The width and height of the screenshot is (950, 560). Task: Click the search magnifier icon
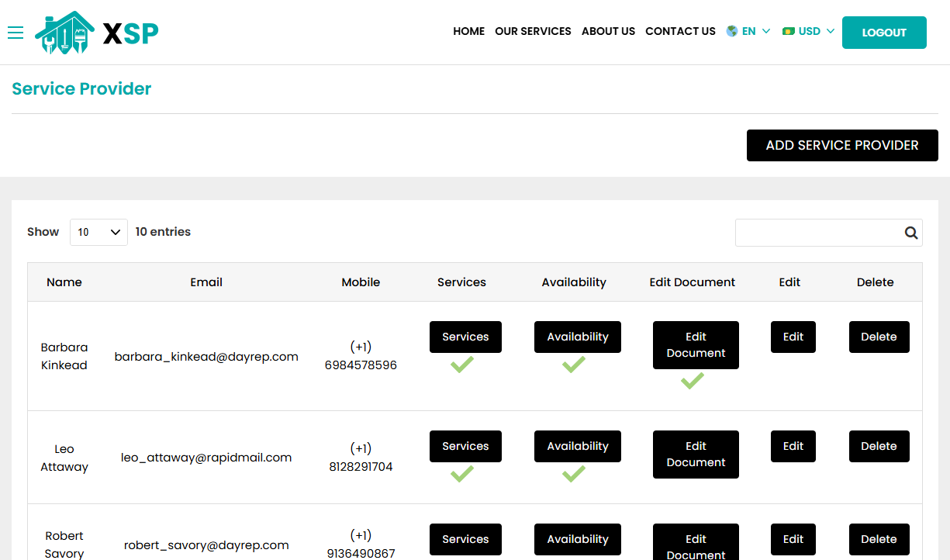point(910,232)
